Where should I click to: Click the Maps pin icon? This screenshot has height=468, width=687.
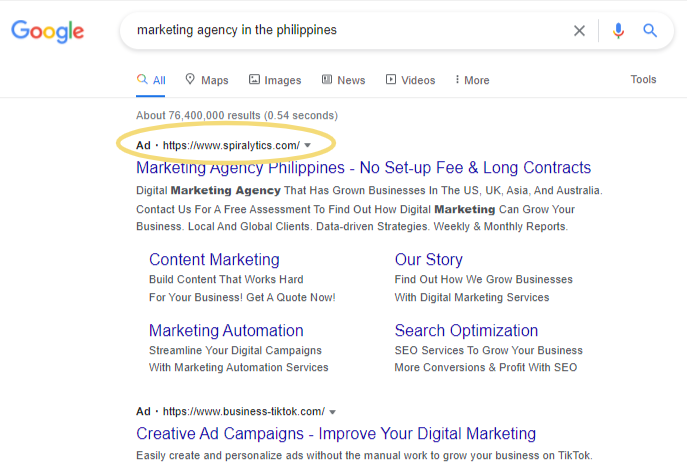click(190, 79)
